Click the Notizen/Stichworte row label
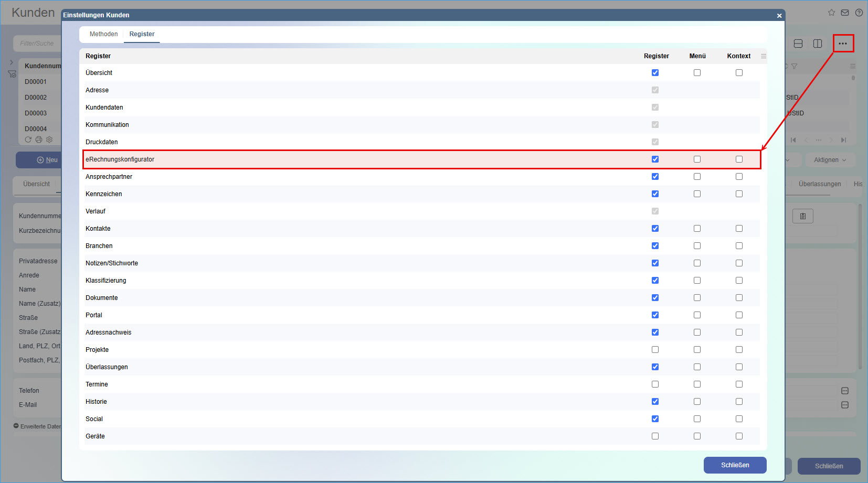Image resolution: width=868 pixels, height=483 pixels. tap(112, 263)
